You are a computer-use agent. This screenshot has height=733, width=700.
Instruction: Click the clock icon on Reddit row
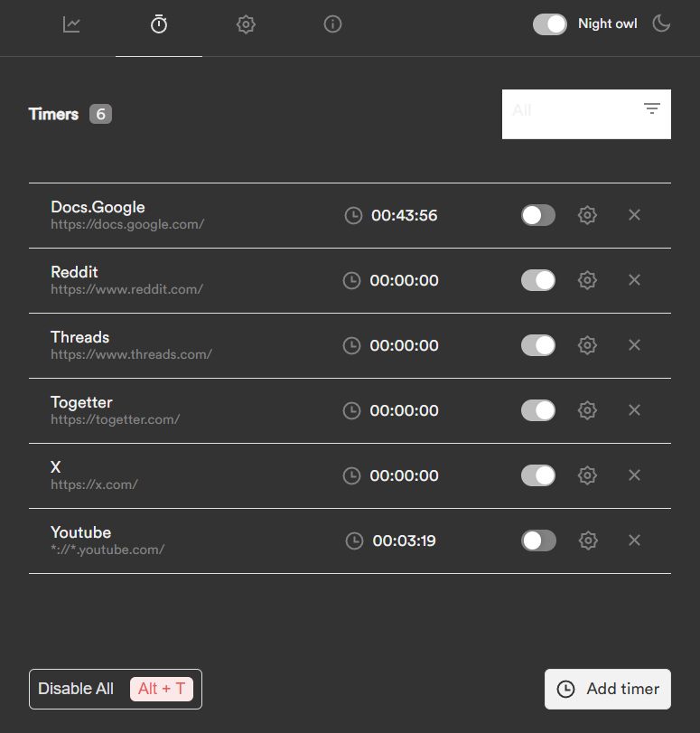[351, 281]
